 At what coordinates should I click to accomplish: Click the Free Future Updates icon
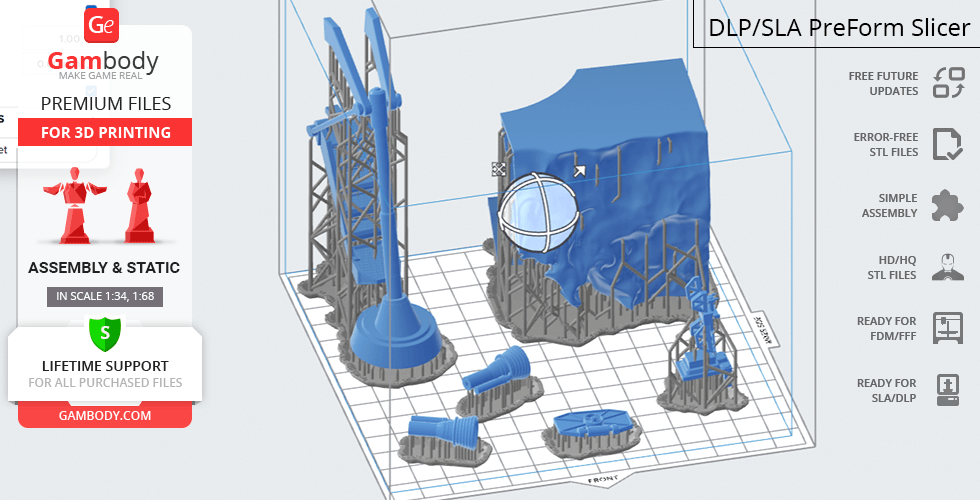947,83
